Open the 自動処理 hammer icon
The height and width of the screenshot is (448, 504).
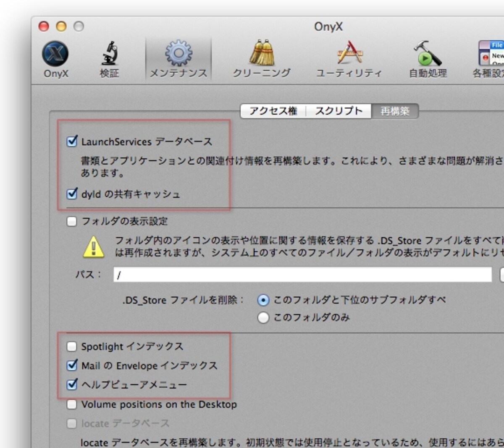(x=428, y=53)
